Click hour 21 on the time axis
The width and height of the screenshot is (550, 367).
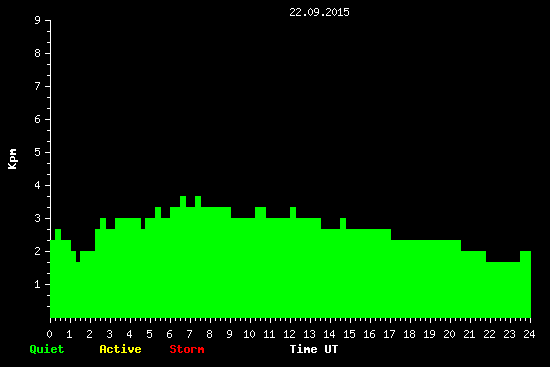[469, 334]
